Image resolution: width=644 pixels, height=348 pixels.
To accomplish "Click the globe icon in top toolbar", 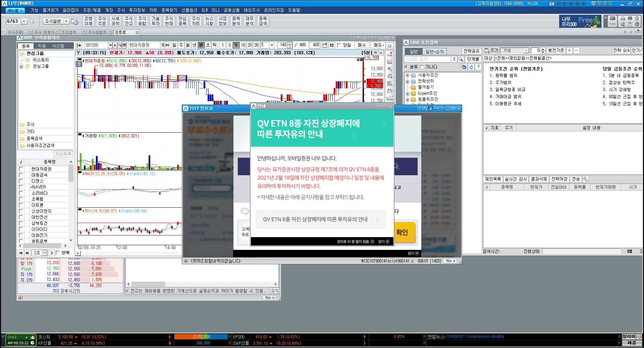I will (630, 18).
